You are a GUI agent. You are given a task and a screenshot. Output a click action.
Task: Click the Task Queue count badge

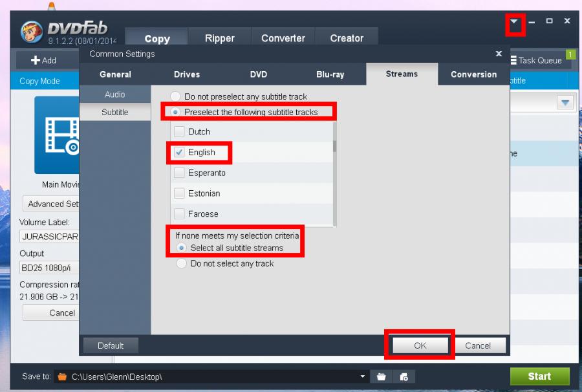coord(570,54)
